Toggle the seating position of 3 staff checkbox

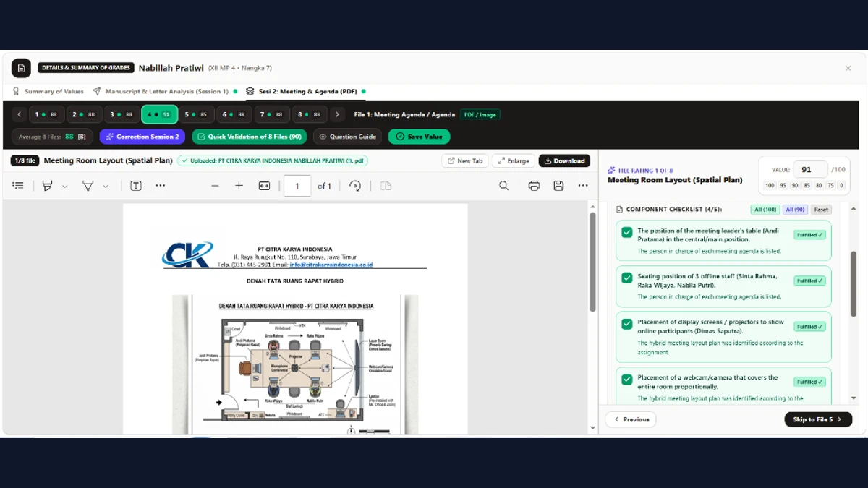click(x=627, y=278)
